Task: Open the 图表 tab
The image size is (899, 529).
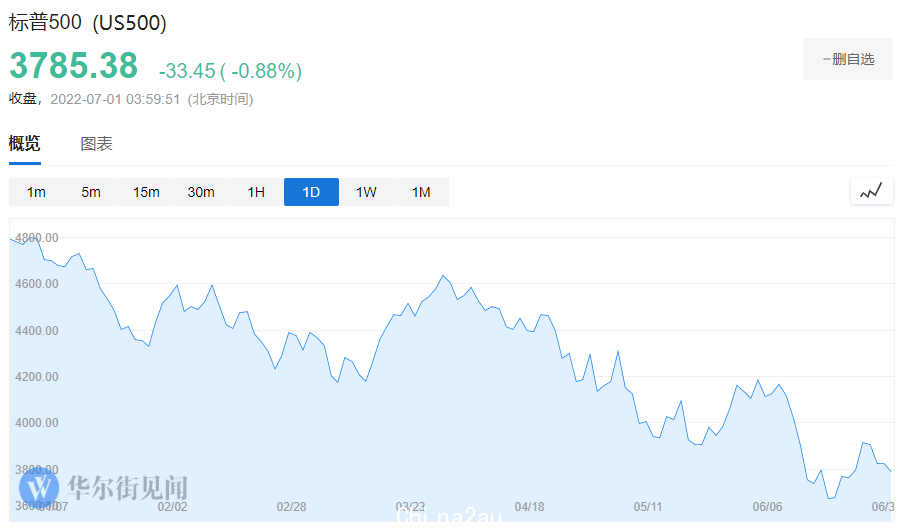Action: (96, 144)
